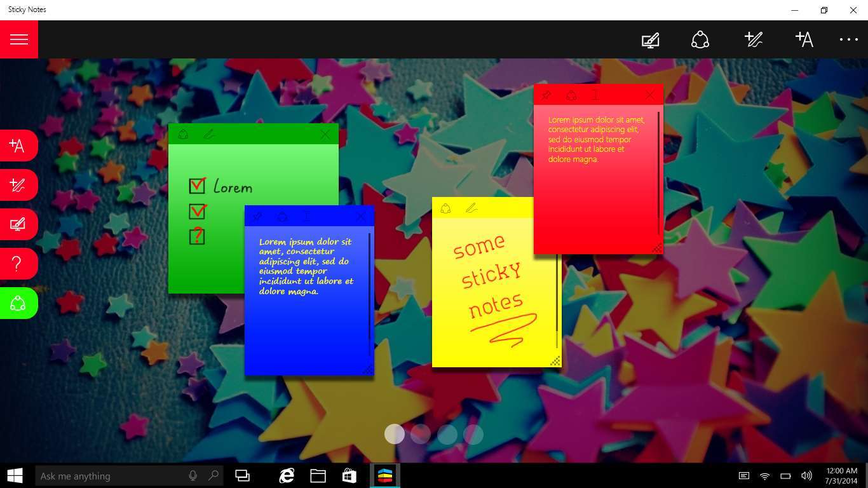Close the red Lorem ipsum note
Viewport: 868px width, 488px height.
click(x=649, y=95)
